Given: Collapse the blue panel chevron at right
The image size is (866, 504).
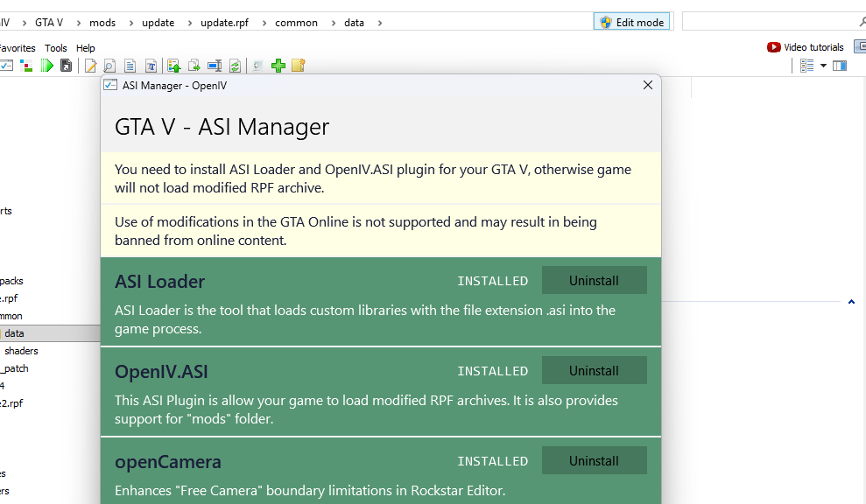Looking at the screenshot, I should tap(851, 301).
